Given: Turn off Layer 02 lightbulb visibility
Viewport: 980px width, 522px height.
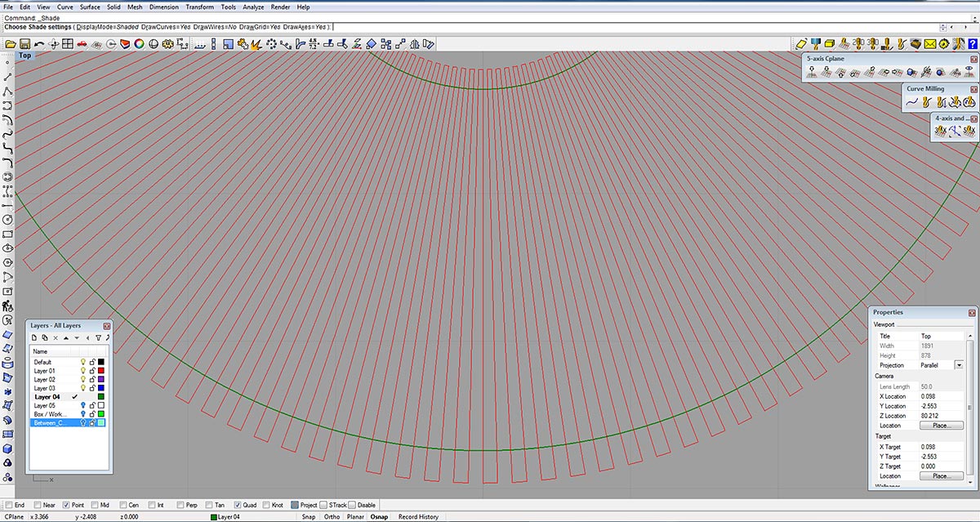Looking at the screenshot, I should [x=82, y=380].
